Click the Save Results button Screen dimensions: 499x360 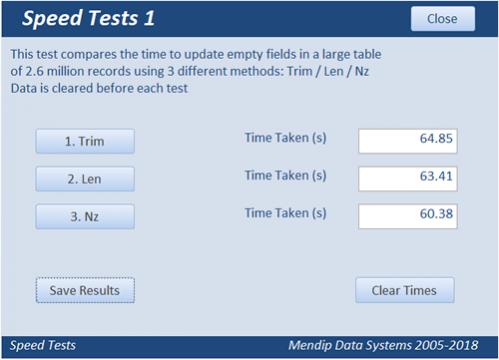[85, 290]
